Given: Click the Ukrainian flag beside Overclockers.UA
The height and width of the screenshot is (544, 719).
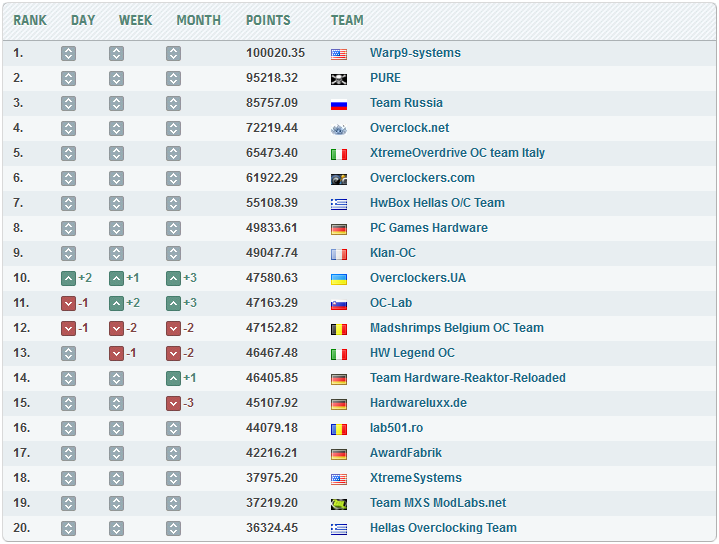Looking at the screenshot, I should [339, 279].
